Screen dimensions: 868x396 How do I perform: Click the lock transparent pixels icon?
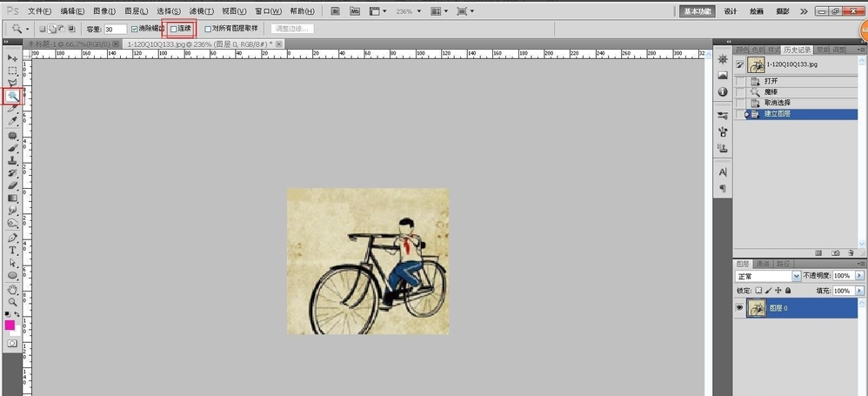coord(758,290)
